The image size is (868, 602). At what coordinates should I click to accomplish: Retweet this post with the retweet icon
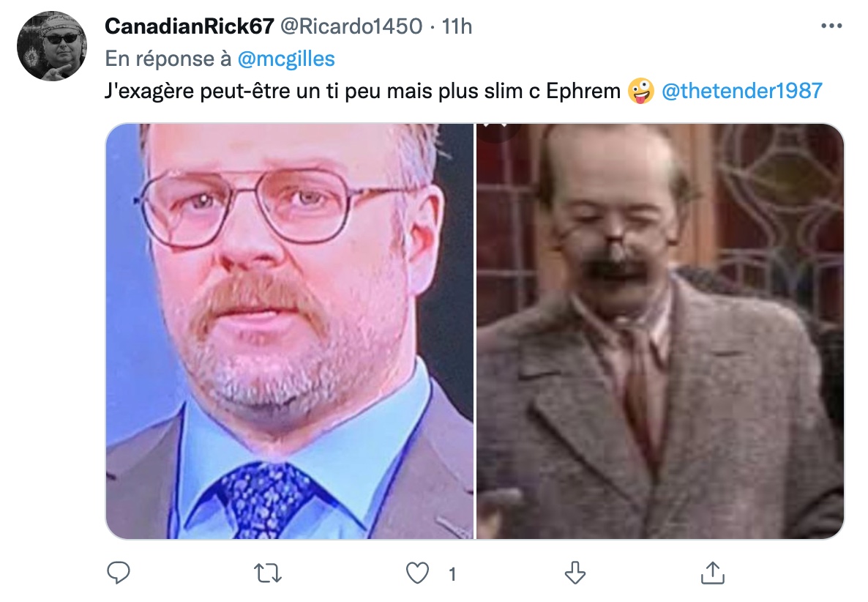tap(267, 573)
